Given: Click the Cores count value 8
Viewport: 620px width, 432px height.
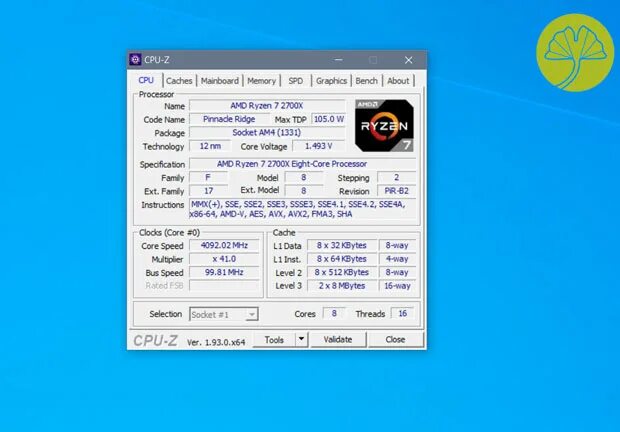Looking at the screenshot, I should point(334,313).
